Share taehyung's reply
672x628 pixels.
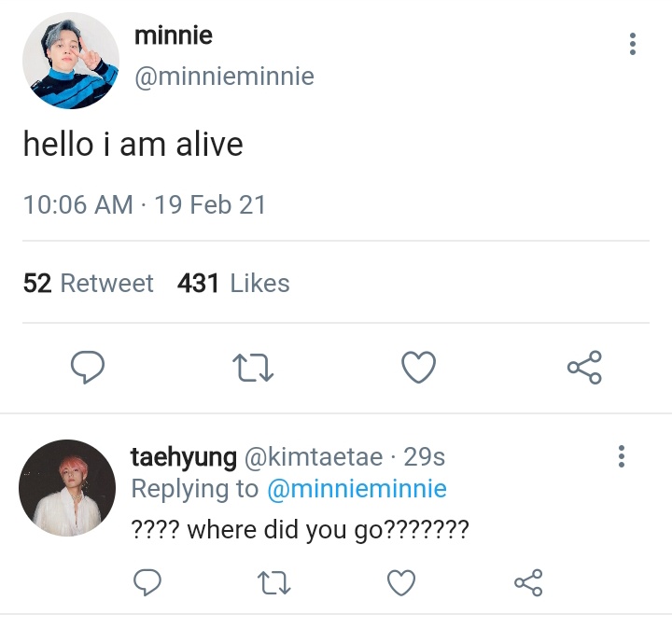click(x=528, y=582)
